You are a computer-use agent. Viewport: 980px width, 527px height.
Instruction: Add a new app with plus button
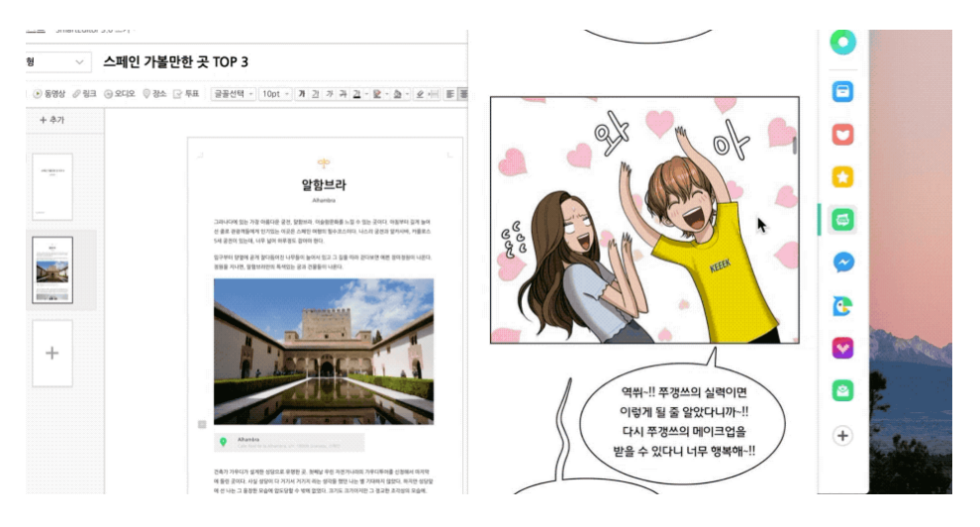[x=842, y=436]
